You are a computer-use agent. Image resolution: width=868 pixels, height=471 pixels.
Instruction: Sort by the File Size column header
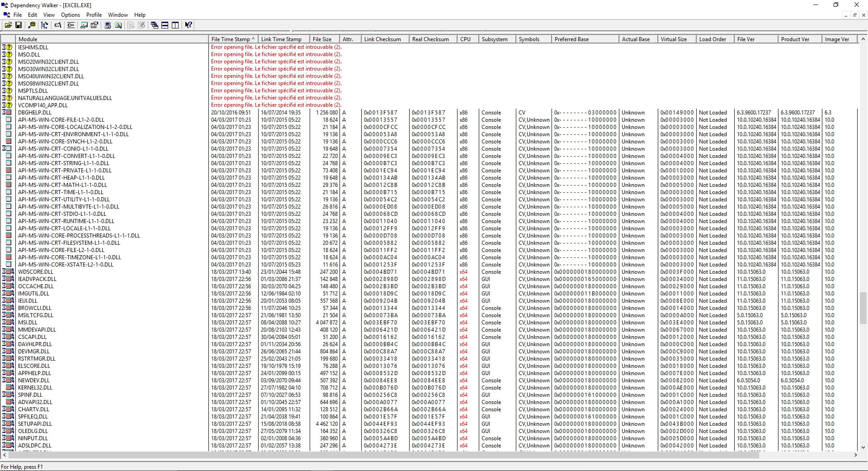pos(325,39)
